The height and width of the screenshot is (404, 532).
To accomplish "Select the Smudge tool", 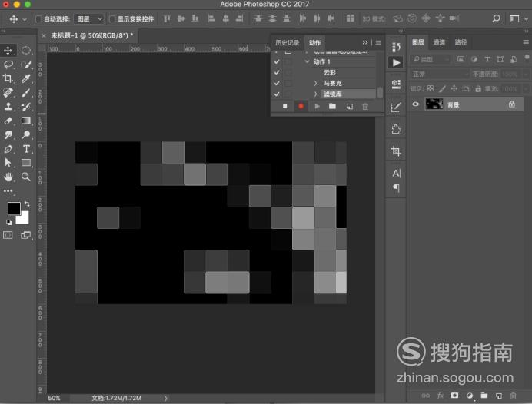I will [x=8, y=135].
